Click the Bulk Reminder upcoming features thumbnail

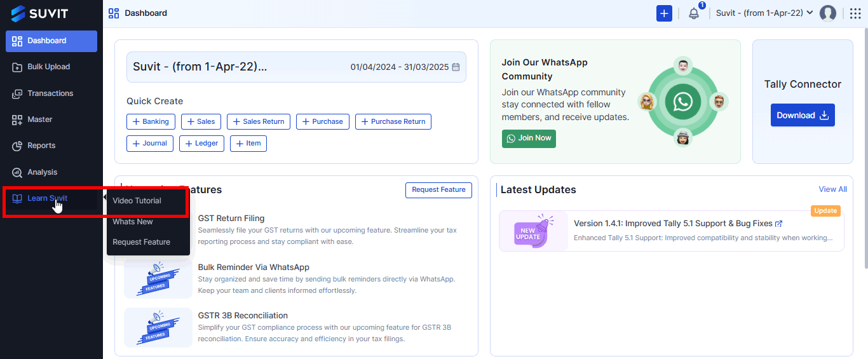158,279
